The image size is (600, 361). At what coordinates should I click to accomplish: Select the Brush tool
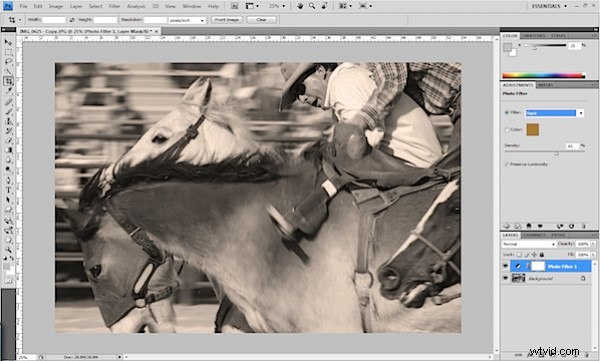(8, 111)
